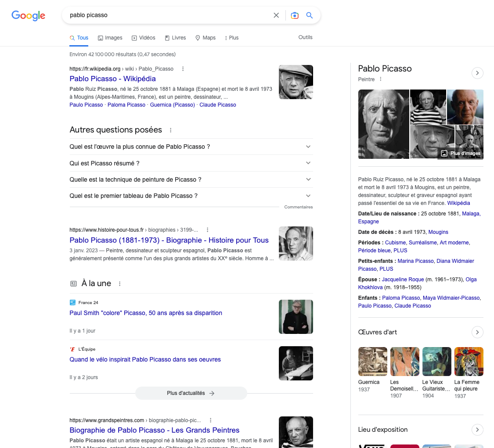Click the large Picasso portrait in panel

383,124
